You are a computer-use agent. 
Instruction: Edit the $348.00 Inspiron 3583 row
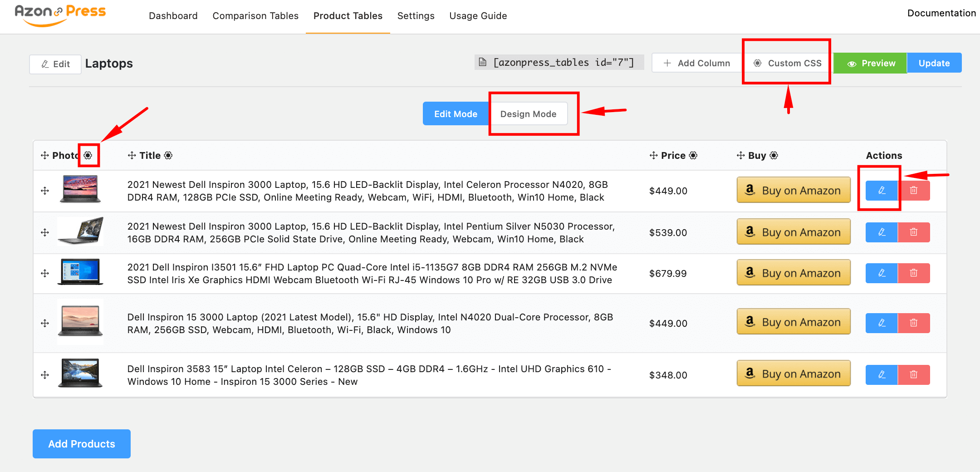(x=882, y=375)
